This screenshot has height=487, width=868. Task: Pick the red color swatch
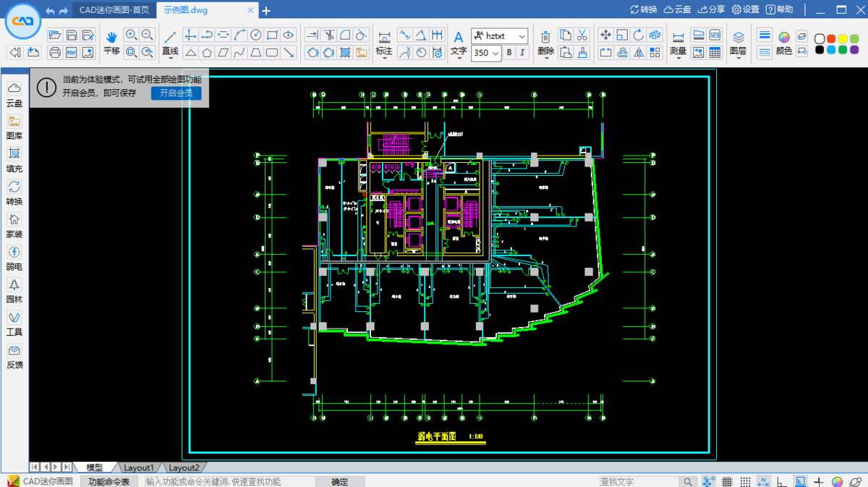[831, 38]
